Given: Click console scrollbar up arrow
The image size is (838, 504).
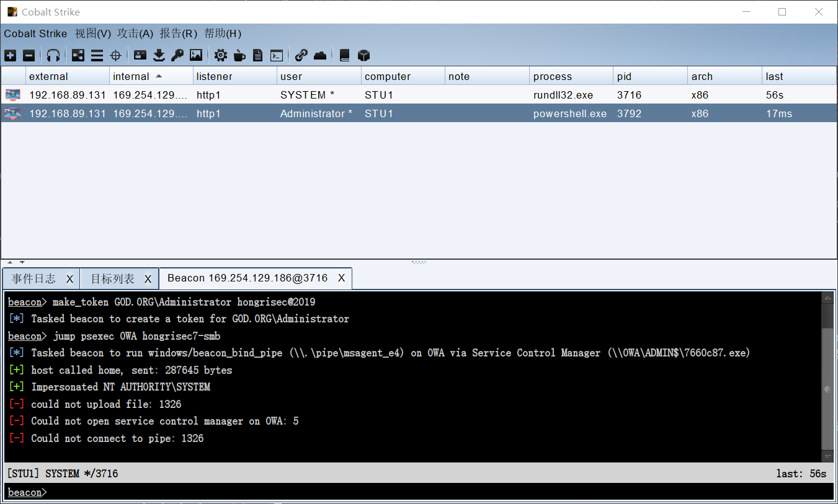Looking at the screenshot, I should 827,298.
